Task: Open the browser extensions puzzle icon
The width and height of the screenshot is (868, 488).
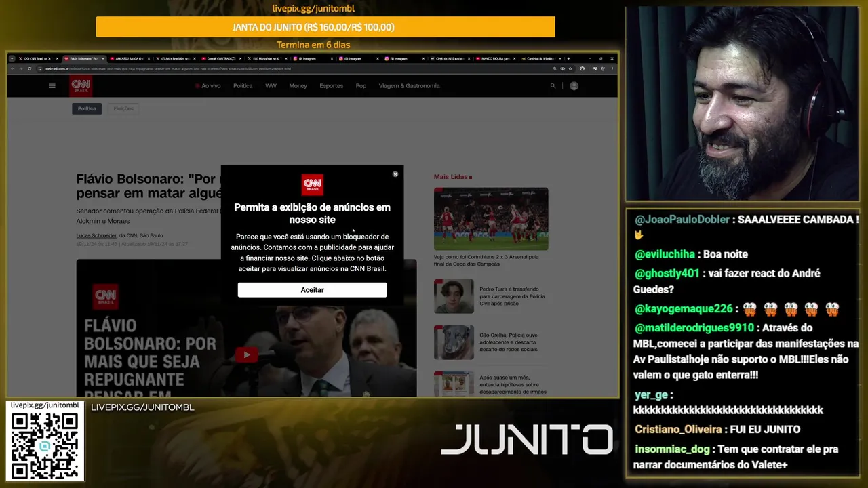Action: point(583,68)
